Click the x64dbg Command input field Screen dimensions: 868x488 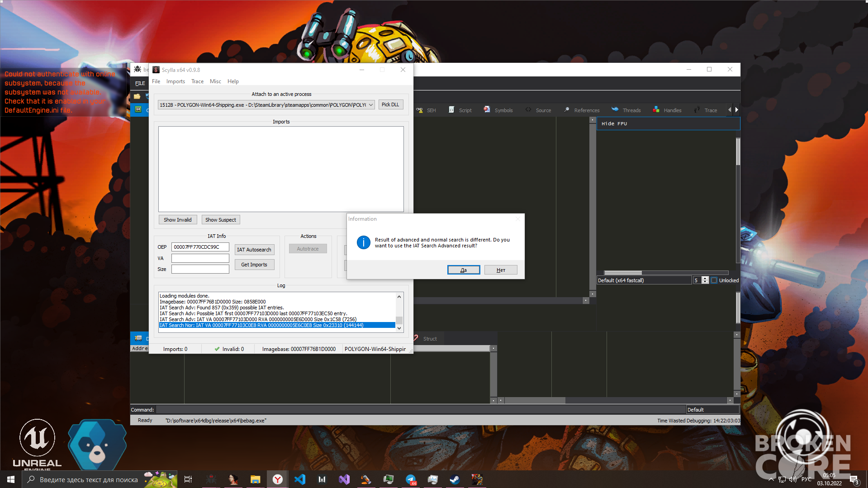420,410
